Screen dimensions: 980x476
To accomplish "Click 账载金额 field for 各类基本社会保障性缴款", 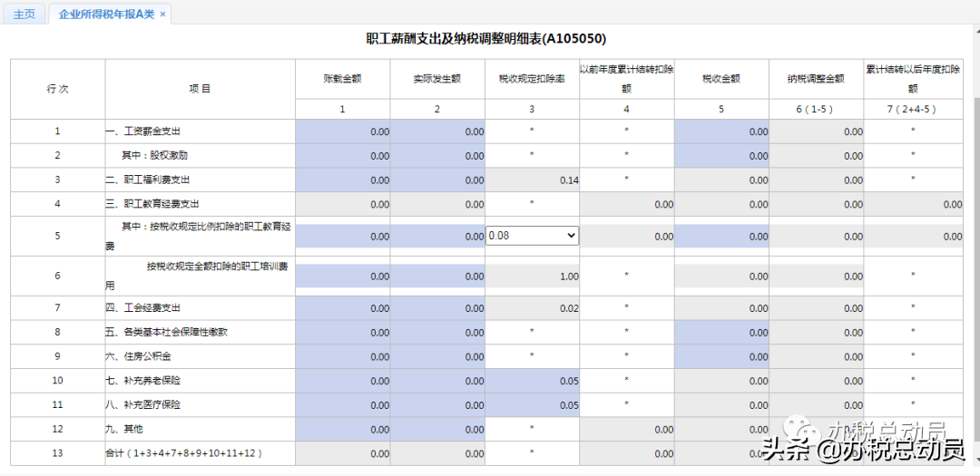I will (343, 333).
